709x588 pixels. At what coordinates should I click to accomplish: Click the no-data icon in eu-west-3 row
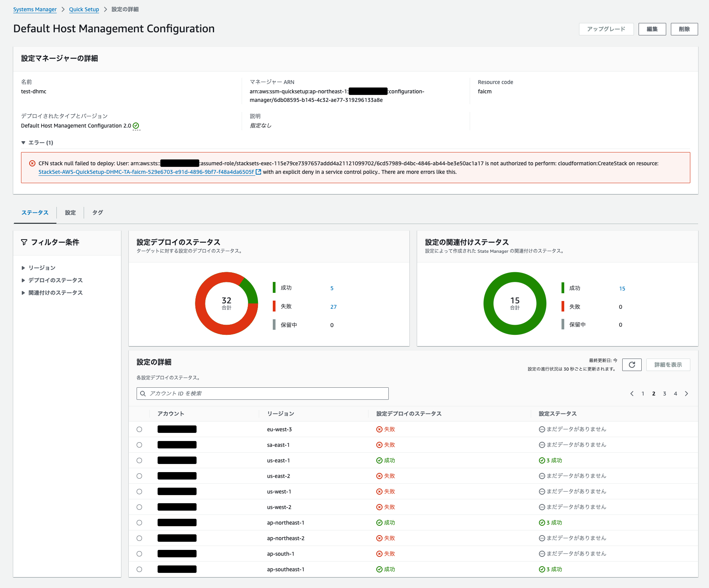click(542, 429)
